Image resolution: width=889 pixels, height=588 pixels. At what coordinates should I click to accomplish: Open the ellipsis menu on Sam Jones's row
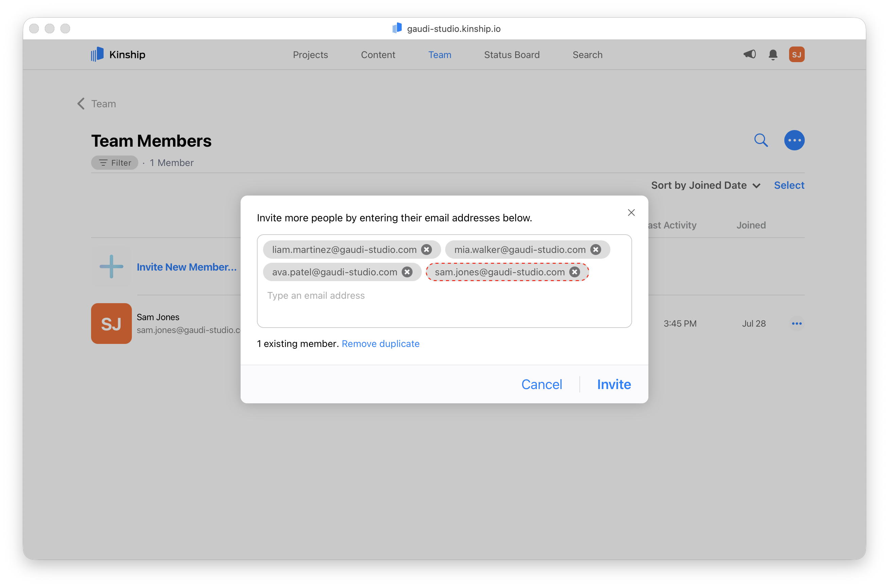click(x=797, y=323)
